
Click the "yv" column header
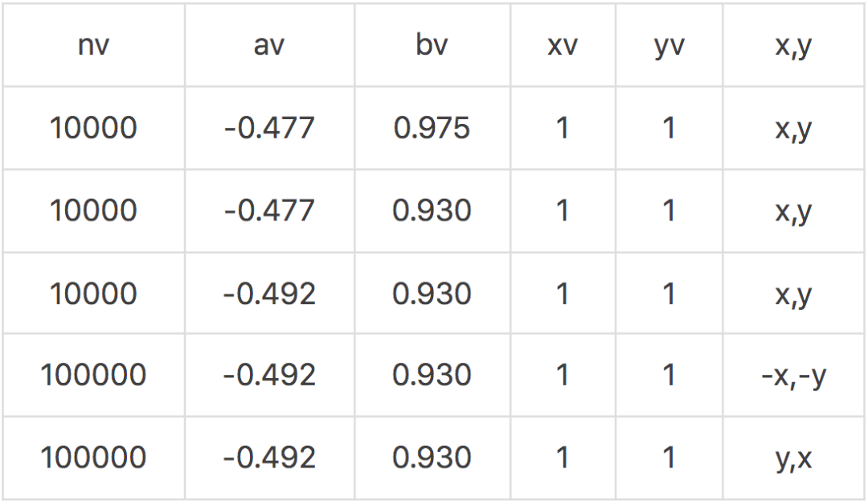tap(669, 46)
